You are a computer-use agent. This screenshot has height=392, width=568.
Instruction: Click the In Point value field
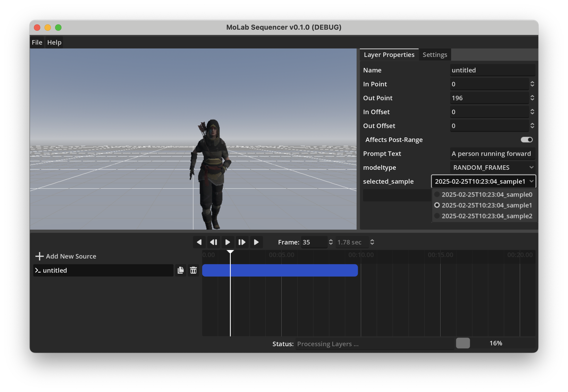(x=489, y=84)
